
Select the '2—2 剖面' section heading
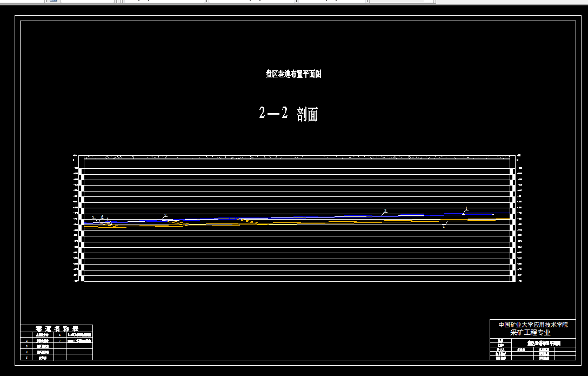point(289,114)
